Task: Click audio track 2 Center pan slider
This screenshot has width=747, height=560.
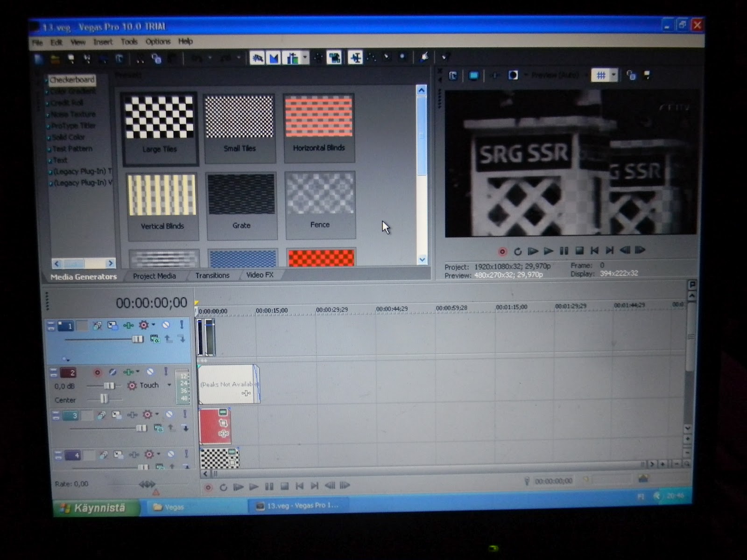Action: [x=104, y=399]
